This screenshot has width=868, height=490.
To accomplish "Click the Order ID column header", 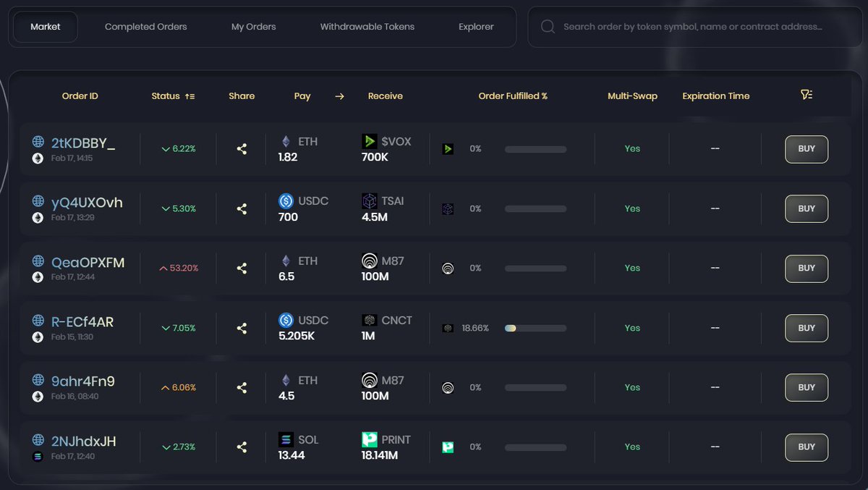I will tap(80, 96).
